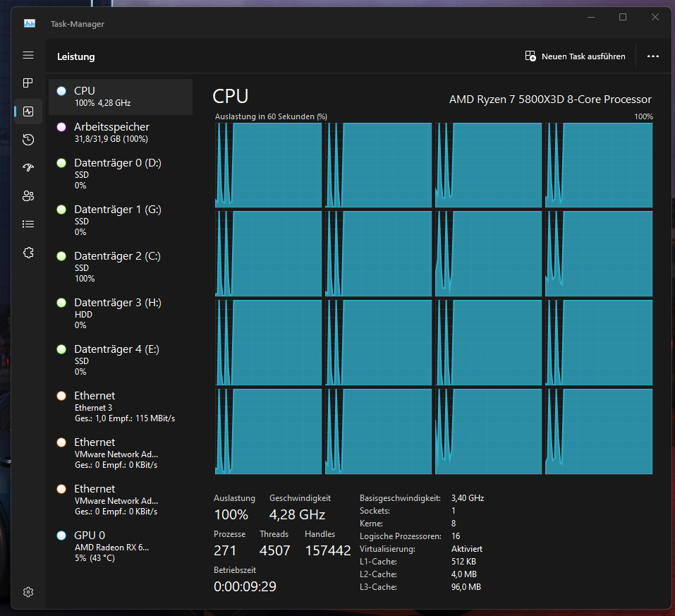675x616 pixels.
Task: Open the Users page icon
Action: (x=28, y=196)
